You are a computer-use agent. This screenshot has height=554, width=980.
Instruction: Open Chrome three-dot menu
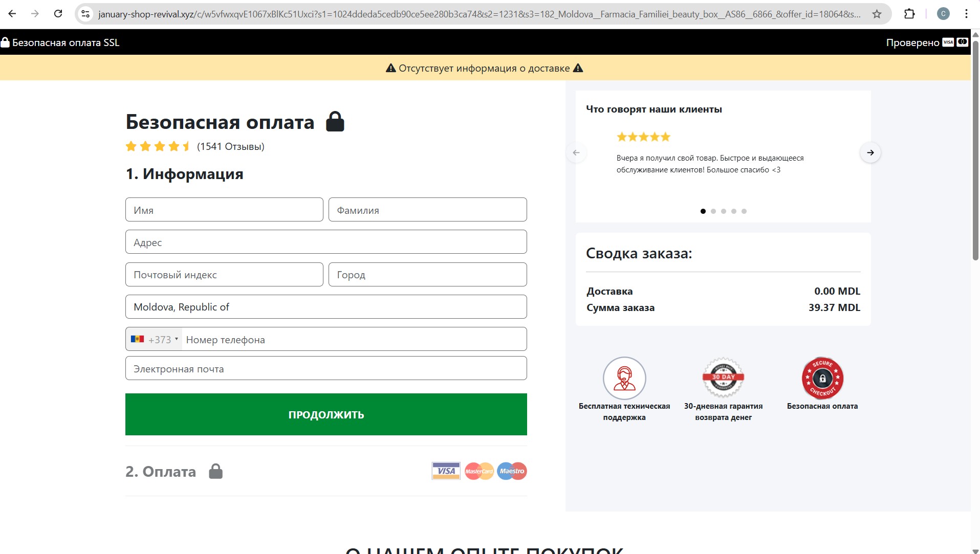point(966,14)
